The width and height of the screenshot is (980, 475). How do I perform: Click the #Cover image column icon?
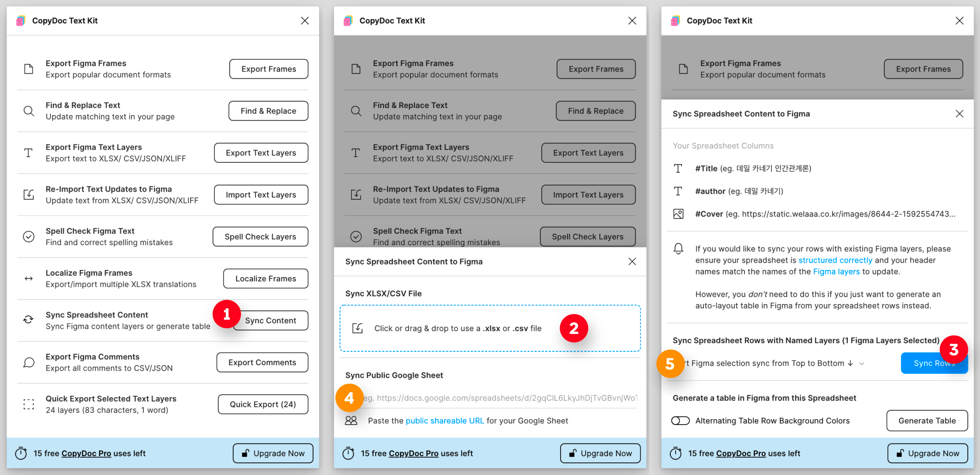[678, 214]
